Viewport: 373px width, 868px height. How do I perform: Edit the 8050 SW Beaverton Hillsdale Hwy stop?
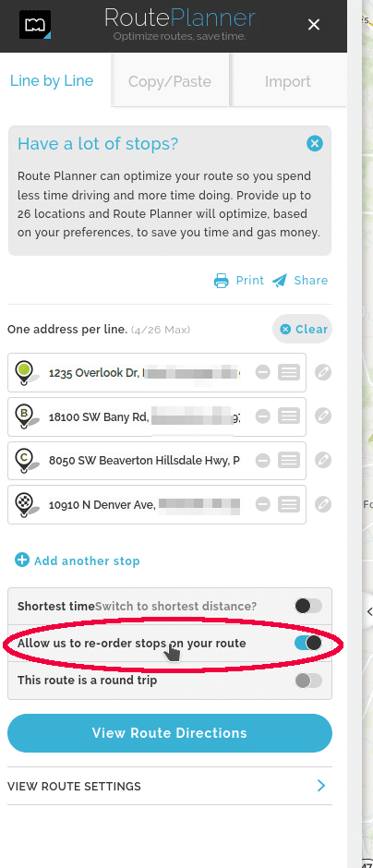click(x=323, y=460)
